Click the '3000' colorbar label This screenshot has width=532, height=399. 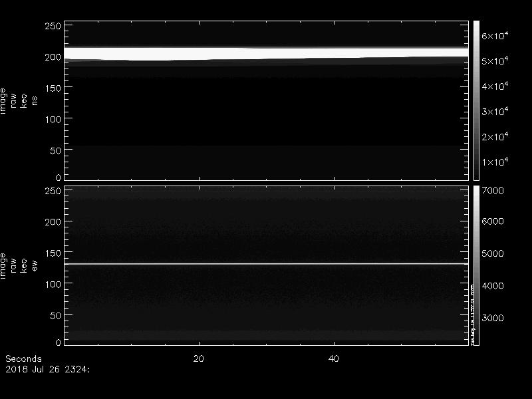click(x=493, y=318)
